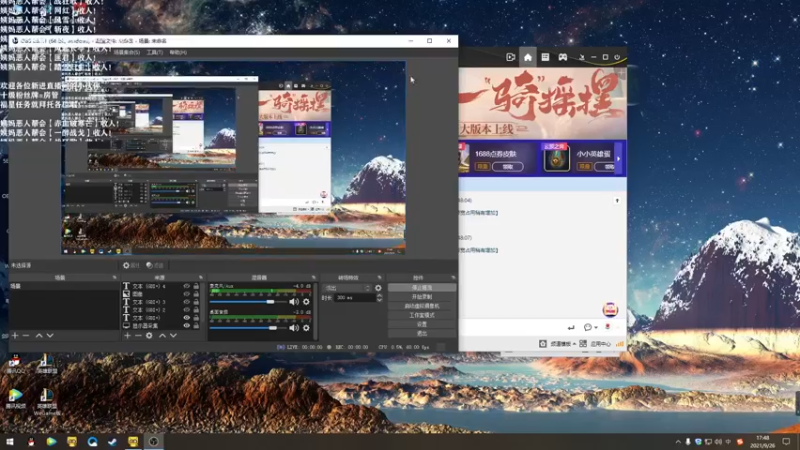The width and height of the screenshot is (800, 450).
Task: Click the 退出 exit button in OBS
Action: (x=421, y=334)
